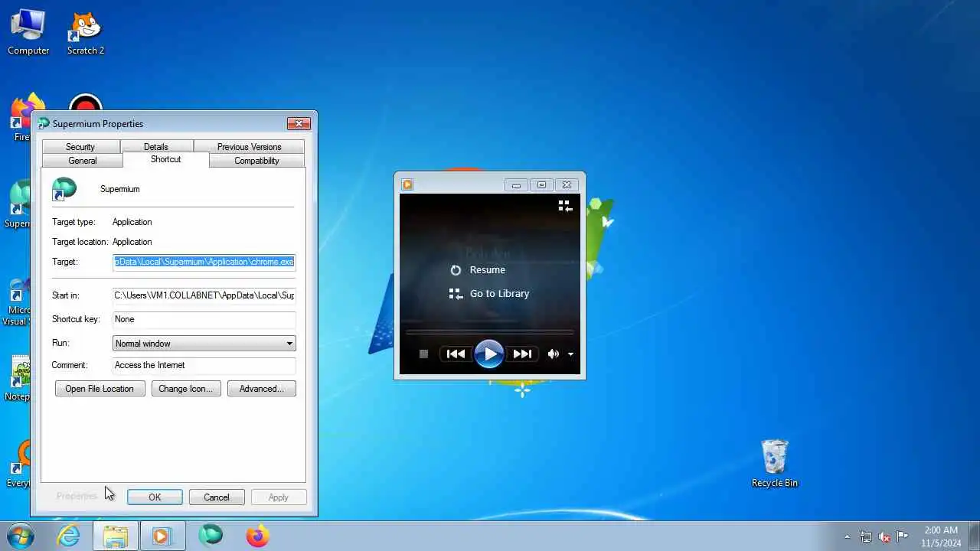Open the Action Center flag icon
Screen dimensions: 980x551
903,536
